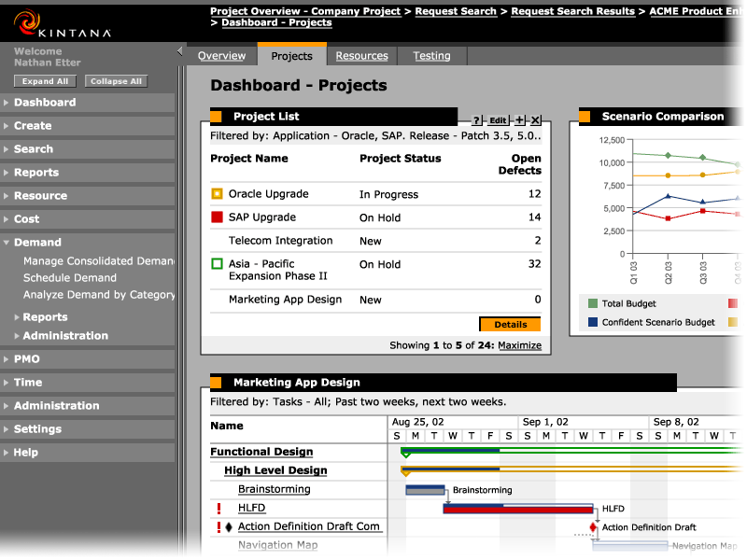Click the red status icon for SAP Upgrade
Screen dimensions: 747x560
tap(218, 217)
